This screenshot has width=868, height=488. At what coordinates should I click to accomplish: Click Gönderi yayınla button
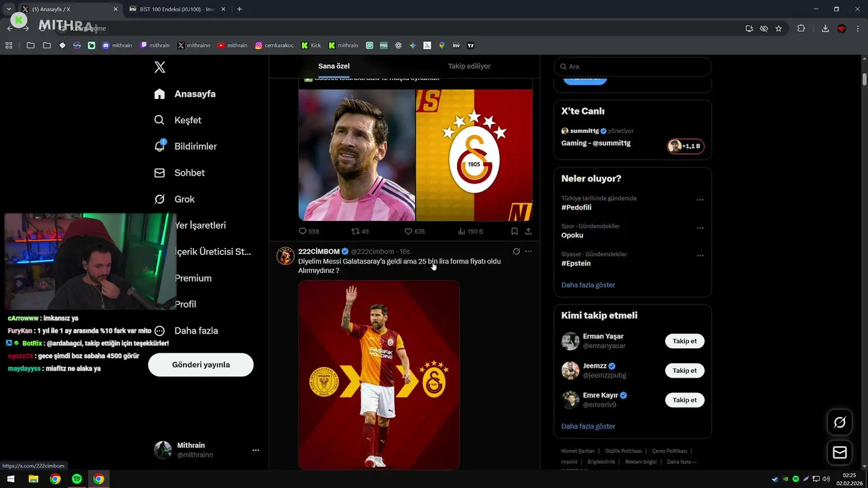201,365
